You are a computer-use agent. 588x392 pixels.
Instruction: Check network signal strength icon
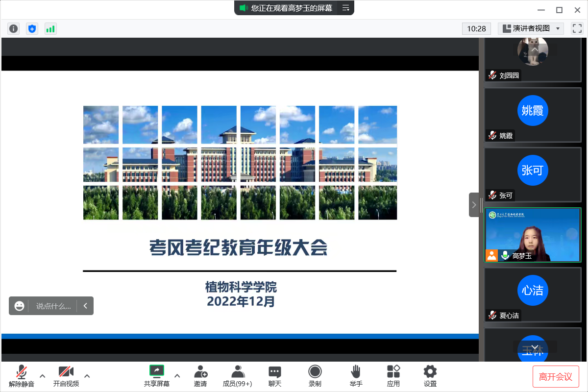pos(50,29)
